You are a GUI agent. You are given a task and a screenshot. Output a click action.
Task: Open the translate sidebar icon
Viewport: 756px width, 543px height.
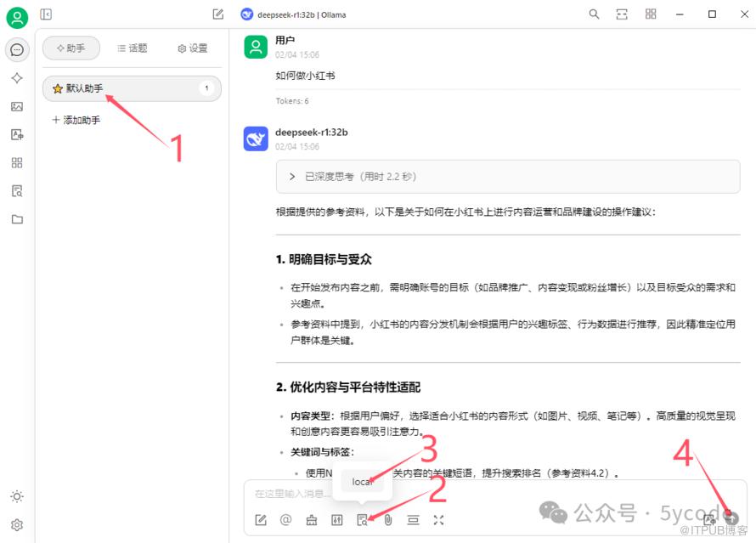pyautogui.click(x=17, y=134)
